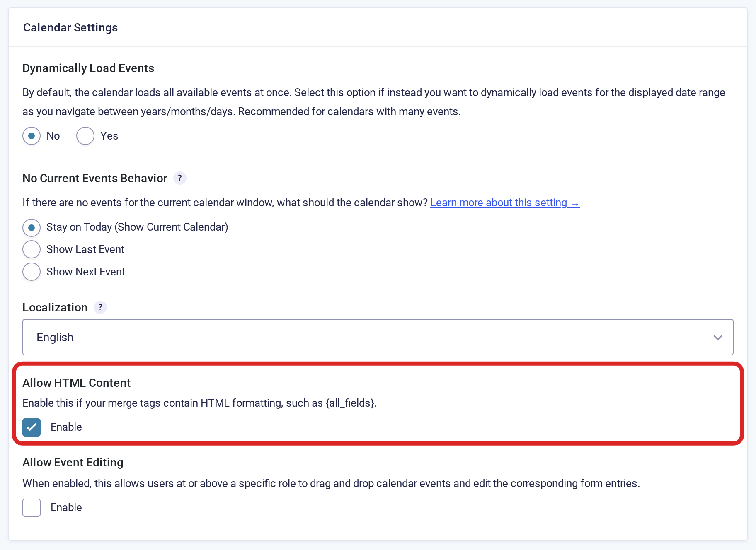
Task: Choose Show Next Event option
Action: 31,272
